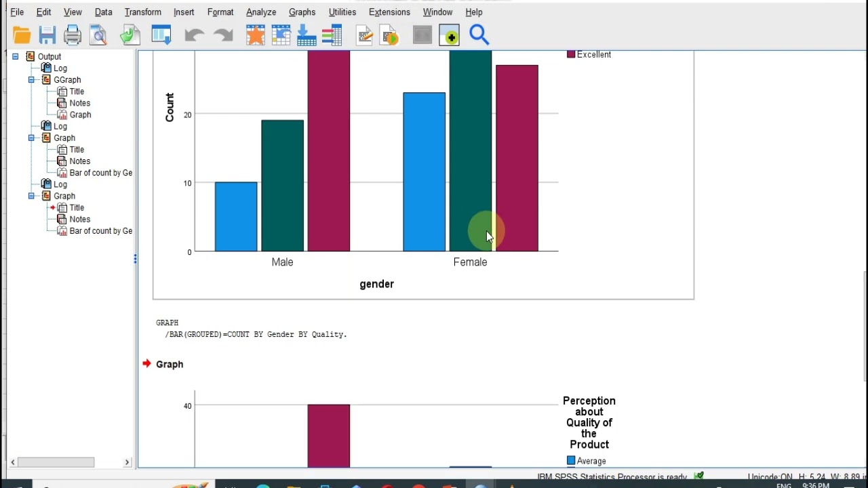Click the Average legend color swatch
The height and width of the screenshot is (488, 868).
tap(571, 461)
